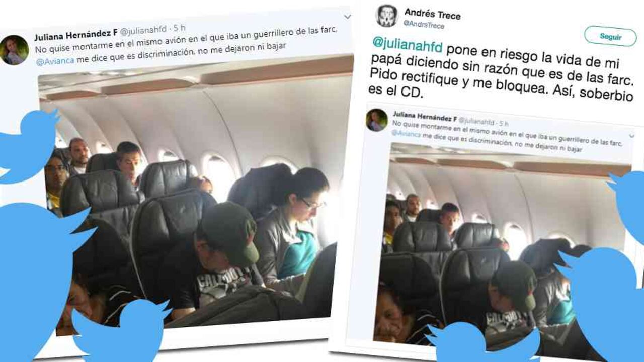Click Twitter bird icon at bottom center-left

pyautogui.click(x=120, y=329)
